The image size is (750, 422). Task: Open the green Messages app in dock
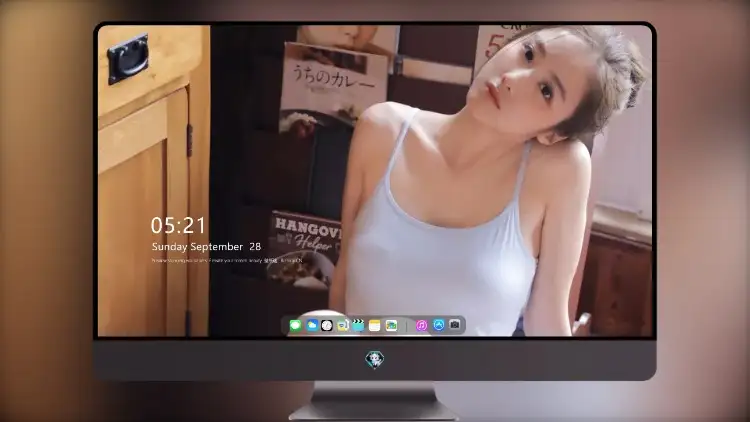[x=296, y=326]
